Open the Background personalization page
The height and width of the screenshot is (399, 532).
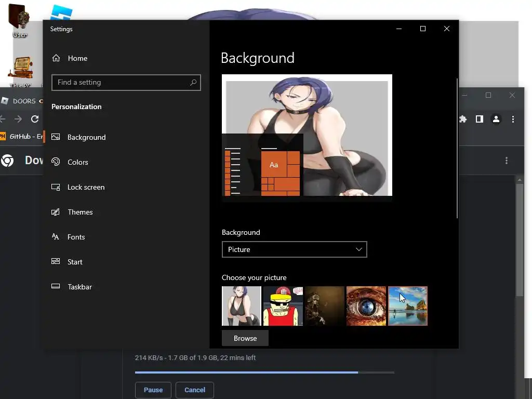pyautogui.click(x=79, y=137)
